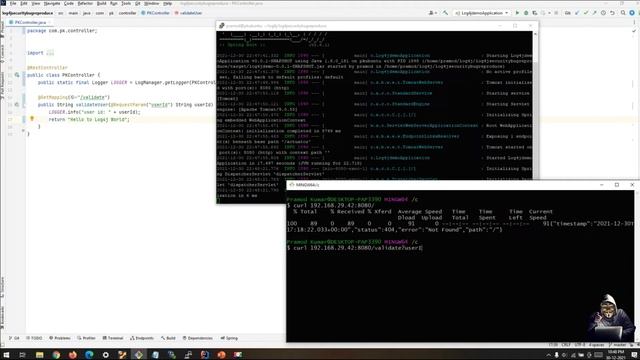This screenshot has height=360, width=640.
Task: Open File Explorer from taskbar
Action: click(39, 355)
